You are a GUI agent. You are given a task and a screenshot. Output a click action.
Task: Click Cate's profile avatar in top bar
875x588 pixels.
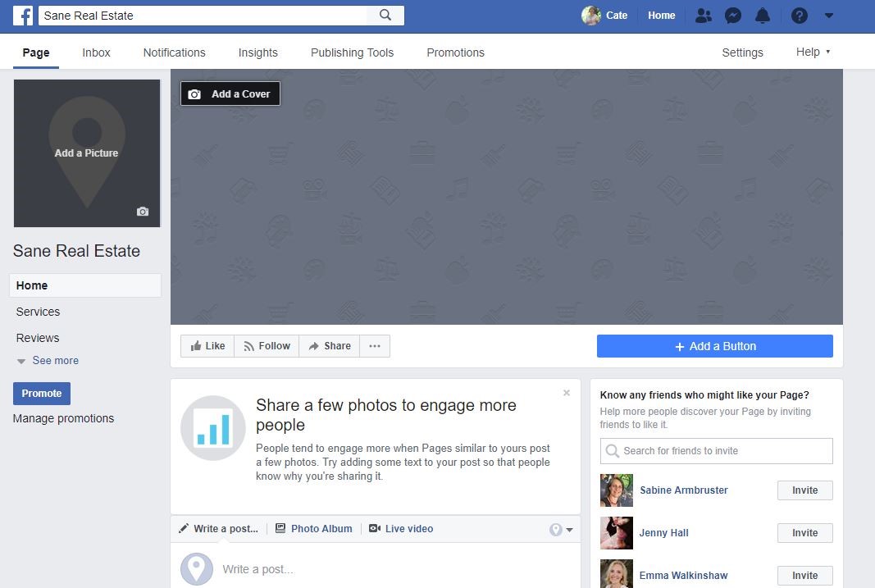tap(591, 16)
